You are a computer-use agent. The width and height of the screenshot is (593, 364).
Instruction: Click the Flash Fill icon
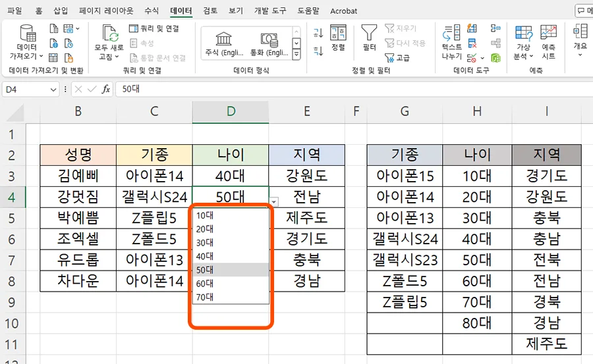click(472, 28)
